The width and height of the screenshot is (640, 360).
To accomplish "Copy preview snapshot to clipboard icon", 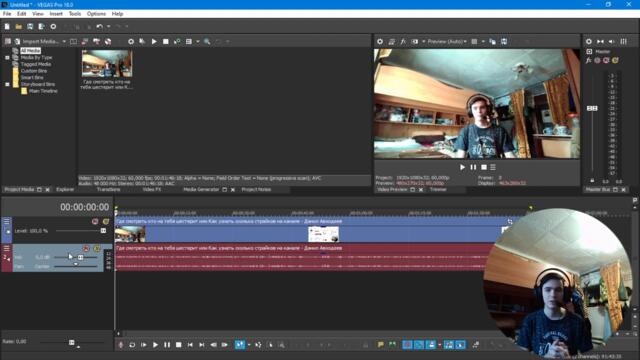I will pos(493,42).
